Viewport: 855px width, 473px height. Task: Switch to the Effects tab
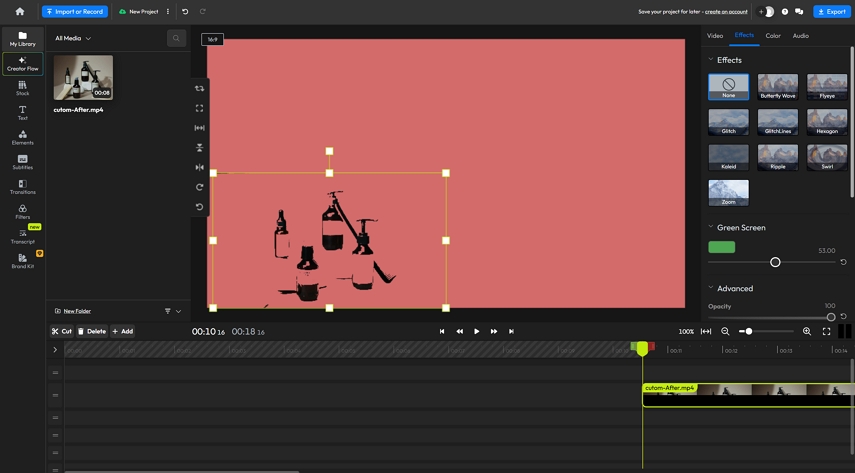(744, 35)
